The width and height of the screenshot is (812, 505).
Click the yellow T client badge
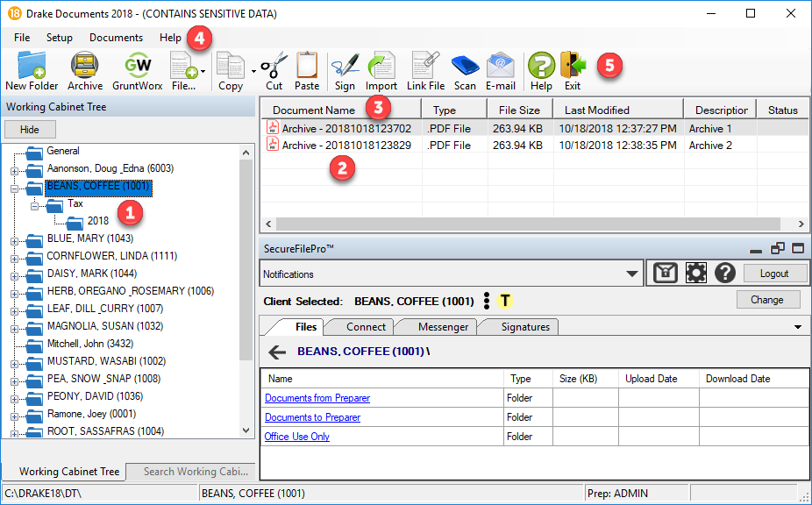click(x=505, y=301)
